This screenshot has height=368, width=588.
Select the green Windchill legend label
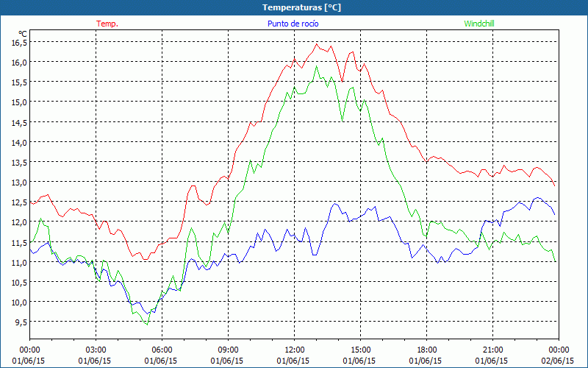(479, 24)
